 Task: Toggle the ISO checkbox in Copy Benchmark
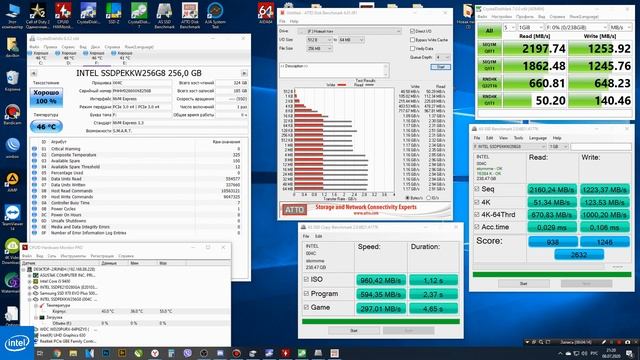306,280
